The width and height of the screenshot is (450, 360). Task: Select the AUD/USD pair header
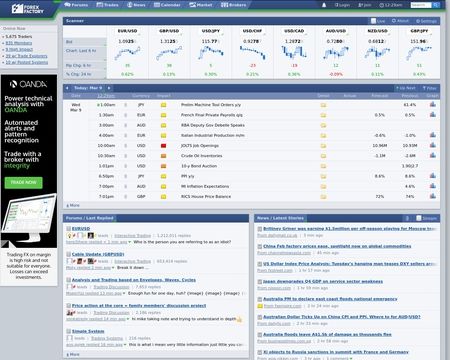(336, 31)
